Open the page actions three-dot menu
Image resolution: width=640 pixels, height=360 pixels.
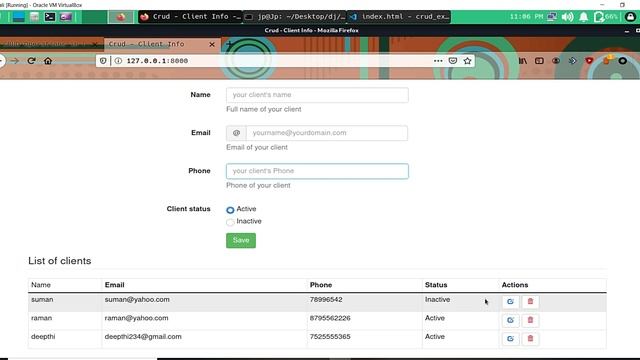(x=438, y=61)
